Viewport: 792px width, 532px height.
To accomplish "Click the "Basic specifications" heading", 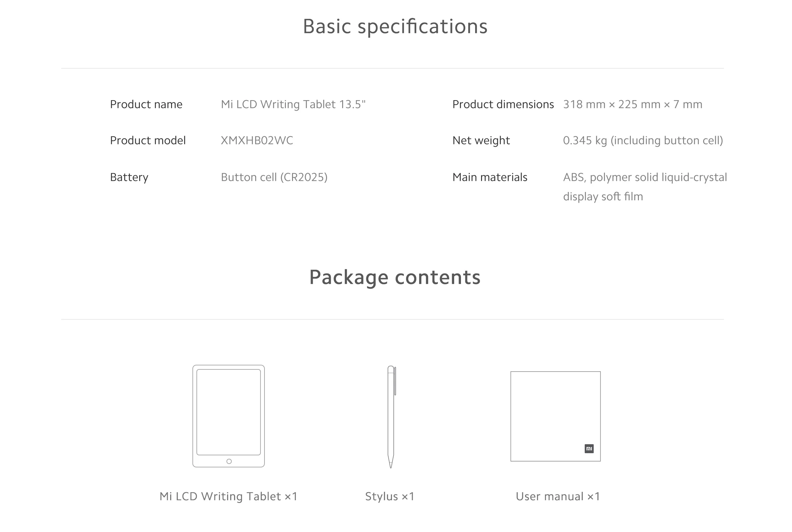I will [x=395, y=27].
